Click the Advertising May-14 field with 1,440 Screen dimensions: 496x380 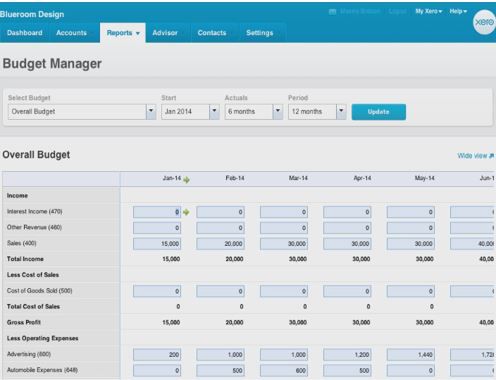[411, 355]
